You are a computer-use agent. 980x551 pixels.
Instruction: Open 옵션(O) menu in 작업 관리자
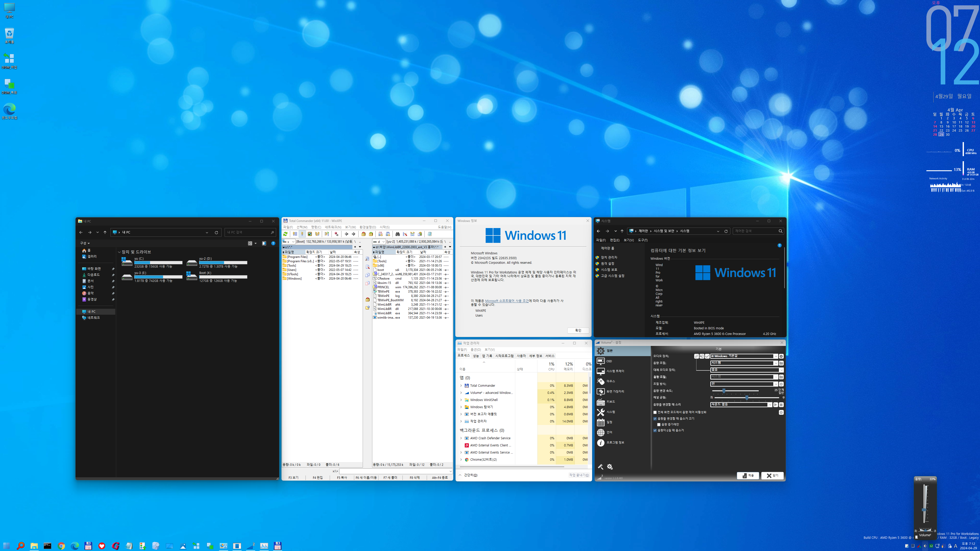pos(475,349)
